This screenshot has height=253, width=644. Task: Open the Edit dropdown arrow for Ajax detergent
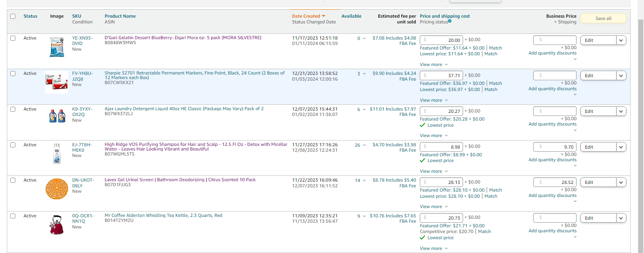pos(621,111)
